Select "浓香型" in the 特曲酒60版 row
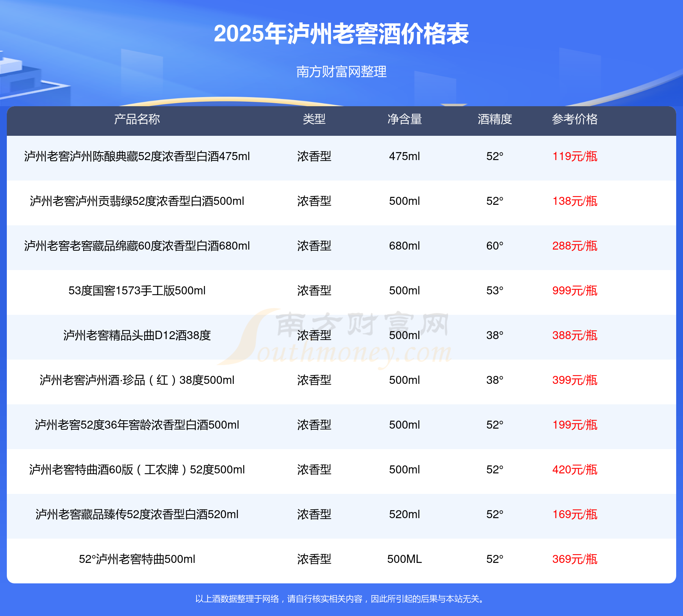Image resolution: width=683 pixels, height=616 pixels. (x=314, y=470)
